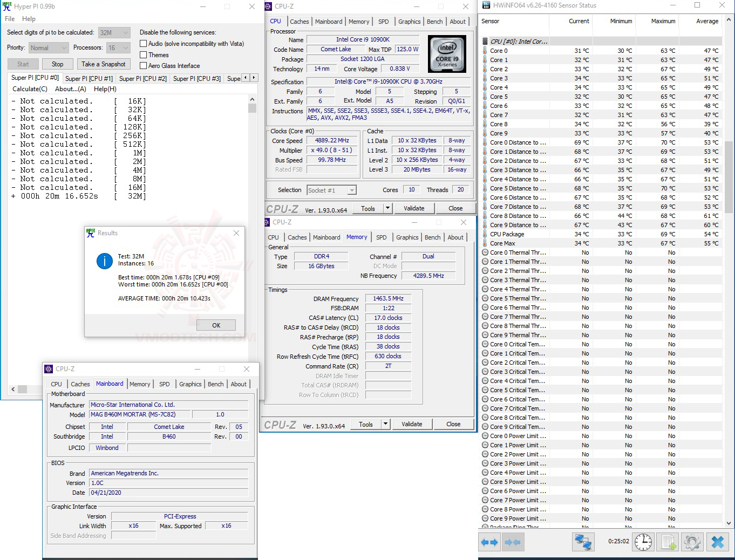This screenshot has height=560, width=735.
Task: Click Validate in top CPU-Z window
Action: 414,208
